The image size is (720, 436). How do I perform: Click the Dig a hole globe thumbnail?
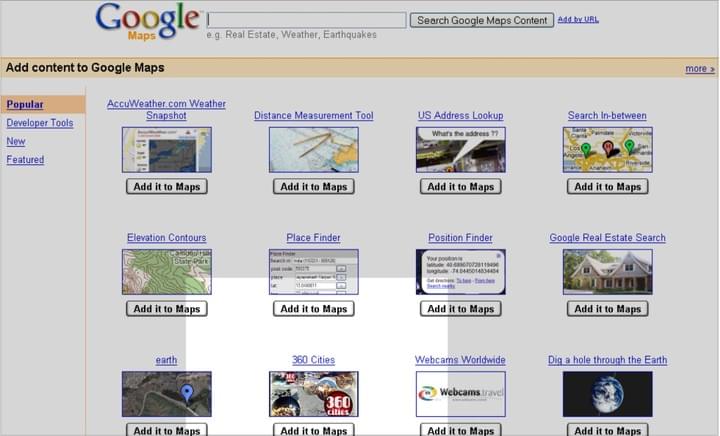pos(608,394)
